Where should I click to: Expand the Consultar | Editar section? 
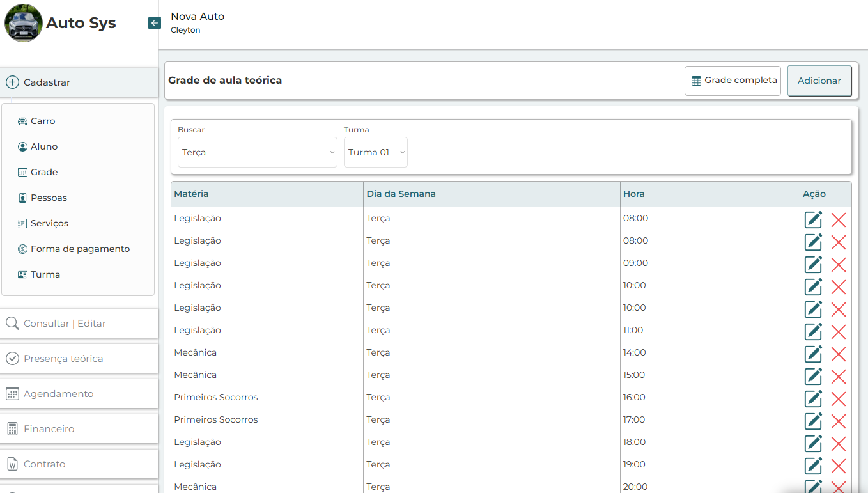pos(79,324)
